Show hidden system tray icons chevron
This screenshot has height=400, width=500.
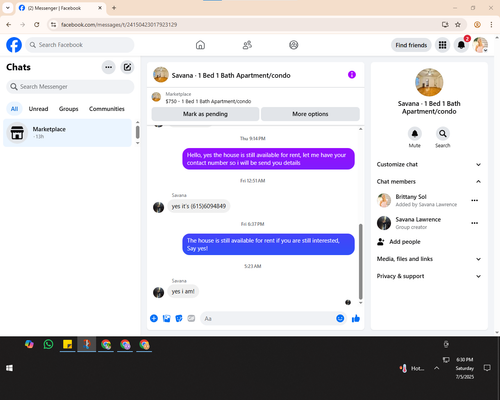tap(436, 368)
